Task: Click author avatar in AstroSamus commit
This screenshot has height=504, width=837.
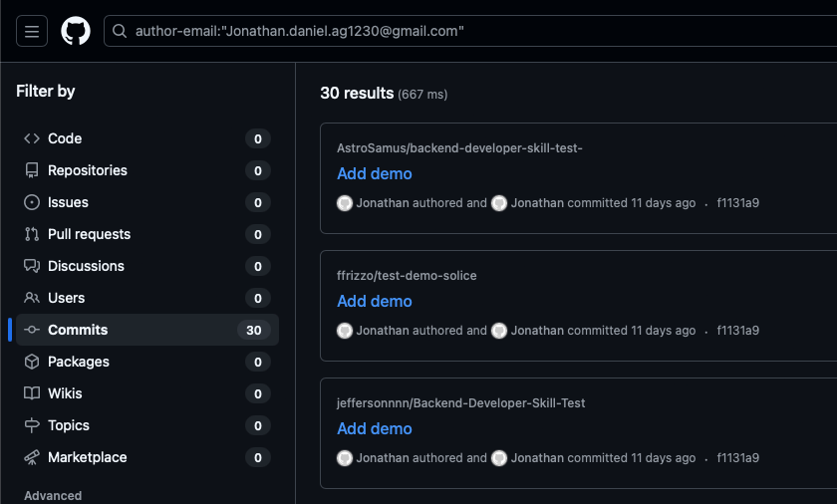Action: coord(345,203)
